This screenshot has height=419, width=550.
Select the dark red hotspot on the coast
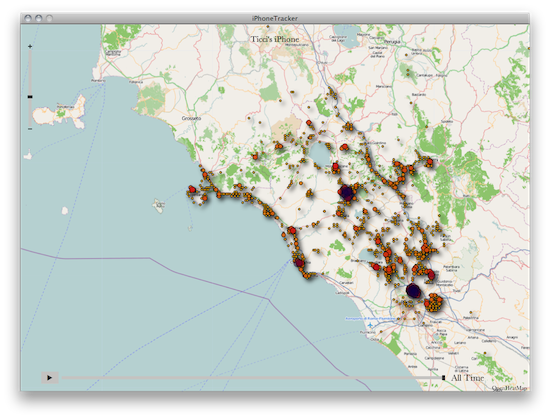299,263
